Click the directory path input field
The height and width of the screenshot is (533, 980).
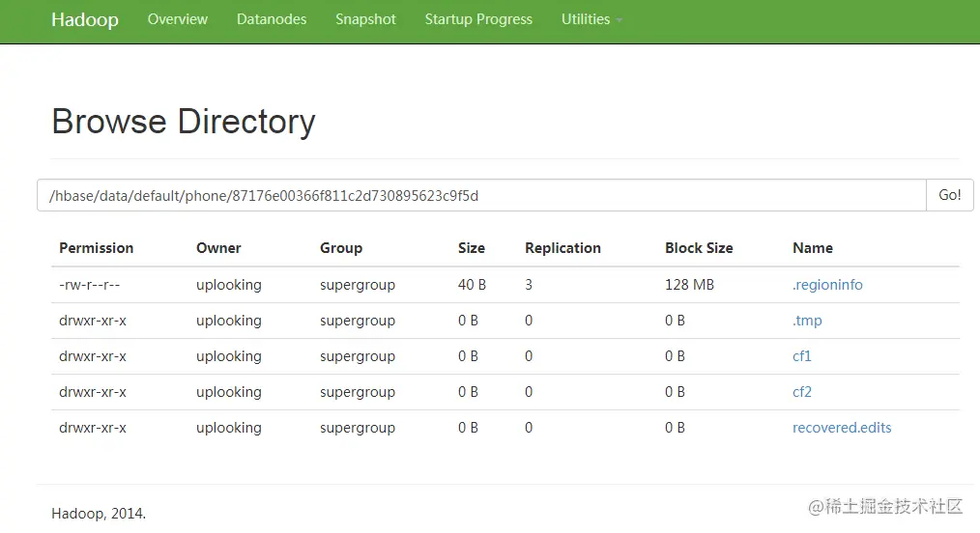click(x=481, y=195)
